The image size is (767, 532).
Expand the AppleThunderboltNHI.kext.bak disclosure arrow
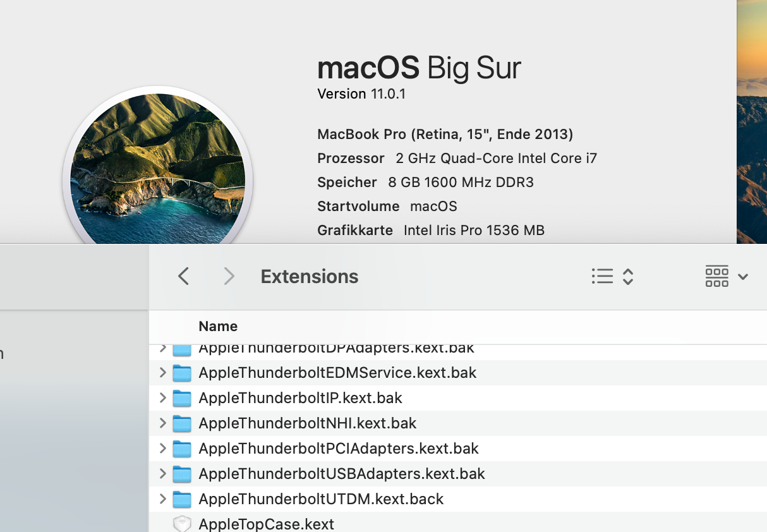tap(163, 423)
